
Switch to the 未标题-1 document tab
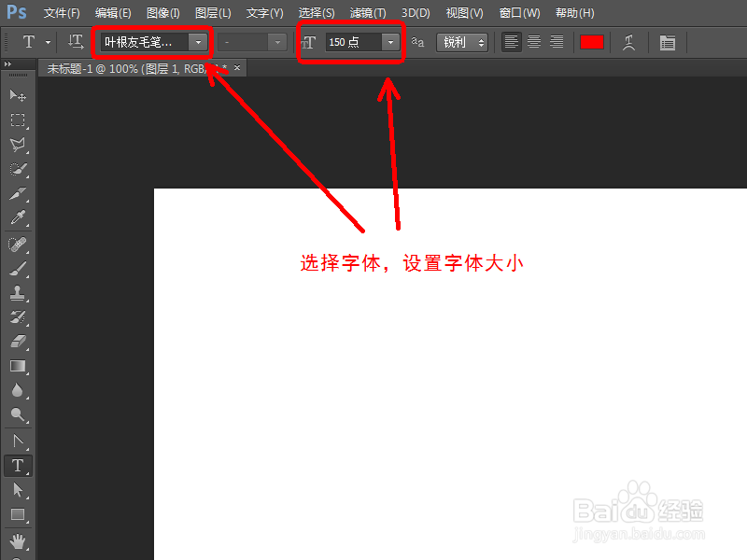click(135, 68)
